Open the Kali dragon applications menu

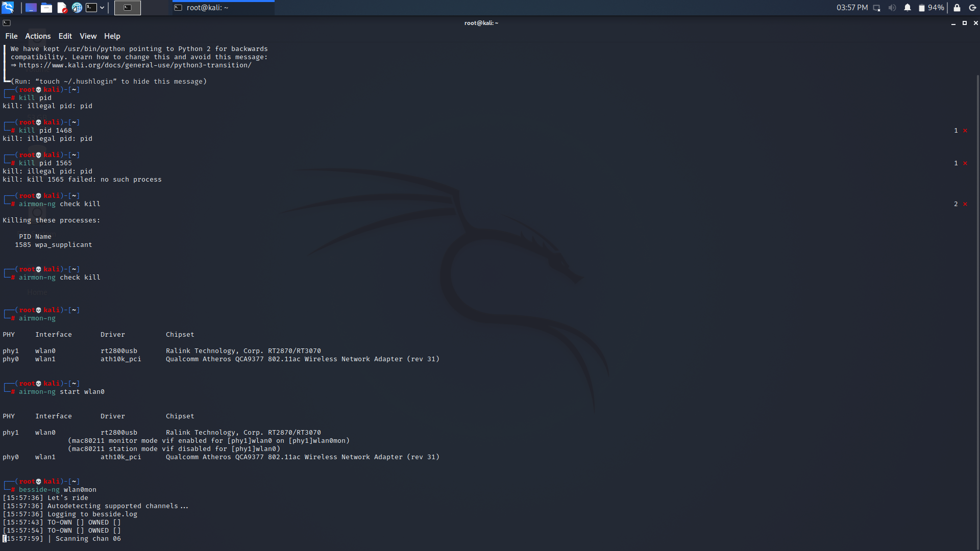tap(8, 8)
